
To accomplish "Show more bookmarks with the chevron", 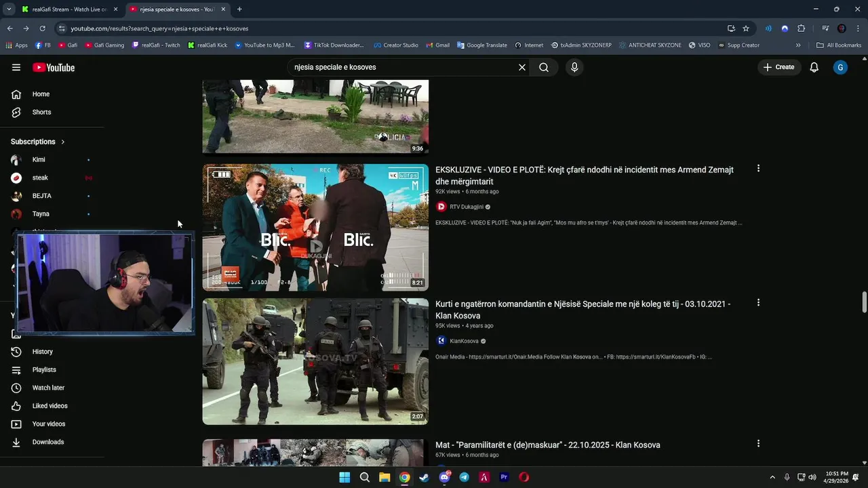I will pyautogui.click(x=798, y=45).
